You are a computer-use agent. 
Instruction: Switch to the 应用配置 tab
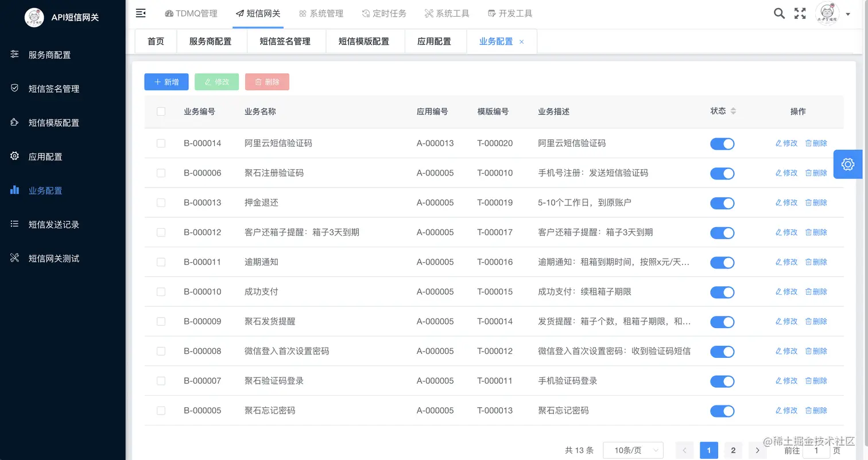point(435,41)
